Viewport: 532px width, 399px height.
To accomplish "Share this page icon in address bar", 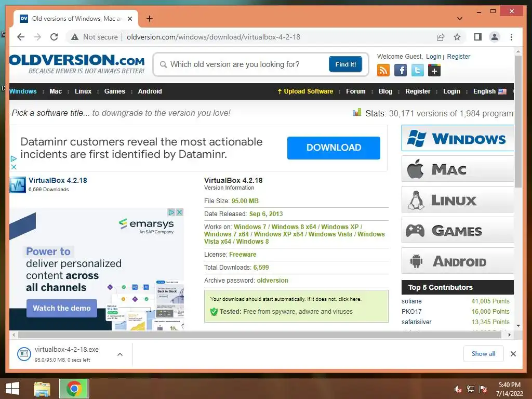I will (441, 37).
